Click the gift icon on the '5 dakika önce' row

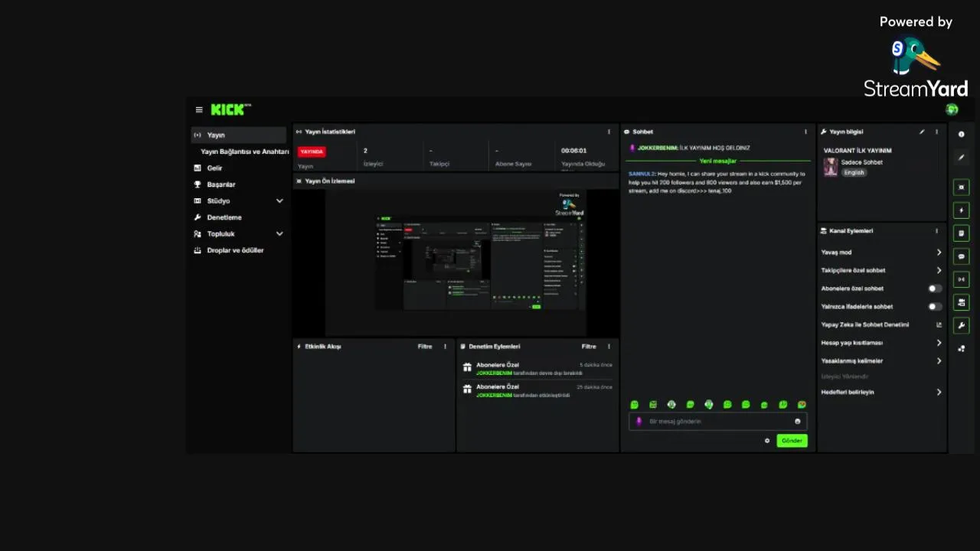tap(467, 367)
